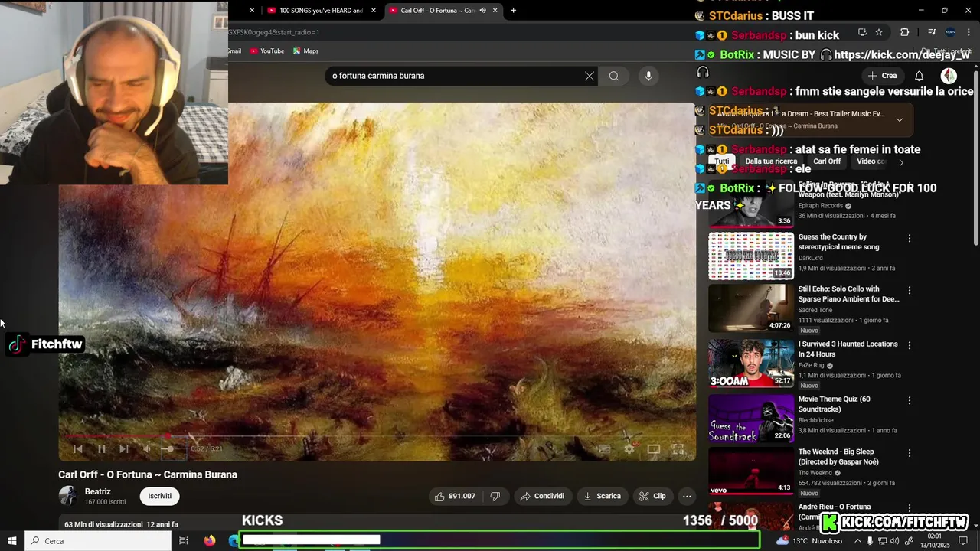Viewport: 980px width, 551px height.
Task: Expand the Mix playlist chevron
Action: click(x=900, y=119)
